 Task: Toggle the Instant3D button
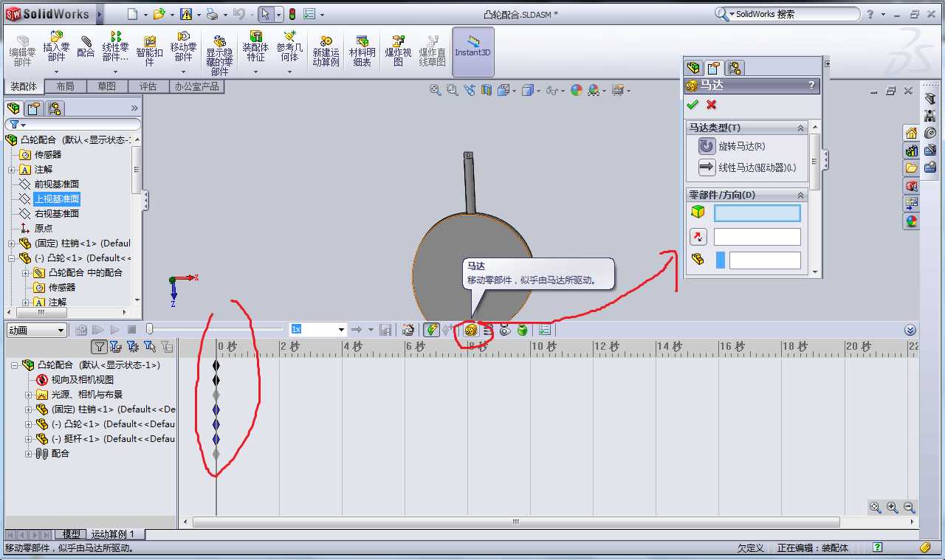click(472, 52)
